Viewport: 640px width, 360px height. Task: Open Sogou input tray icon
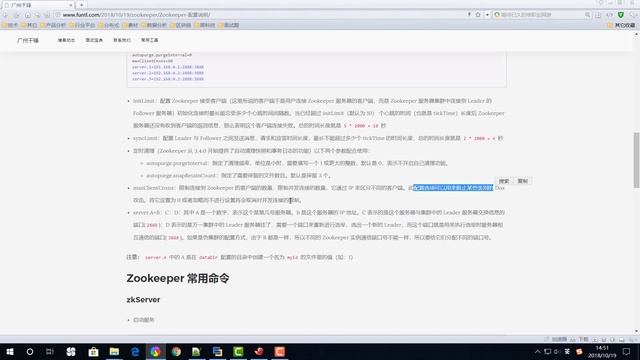[579, 351]
